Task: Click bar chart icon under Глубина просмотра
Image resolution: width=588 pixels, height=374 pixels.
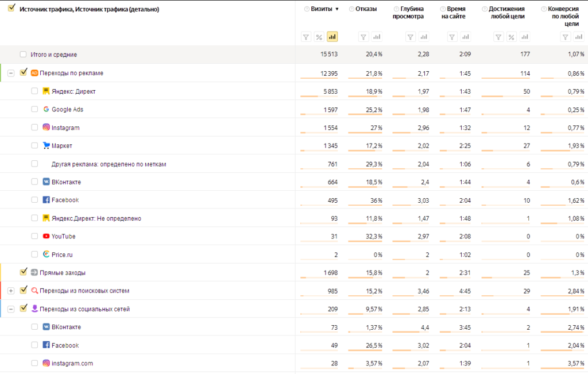Action: tap(423, 37)
